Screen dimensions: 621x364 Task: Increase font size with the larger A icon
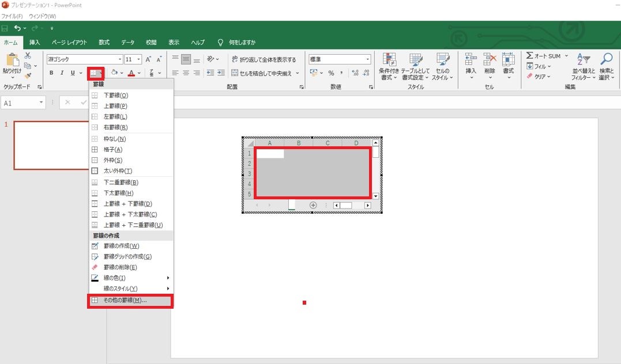(x=148, y=59)
